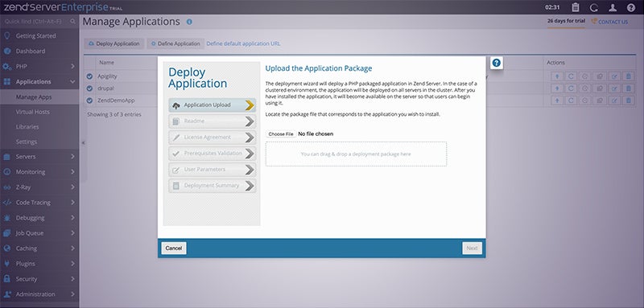Expand the Monitoring section chevron
This screenshot has height=308, width=644.
72,172
